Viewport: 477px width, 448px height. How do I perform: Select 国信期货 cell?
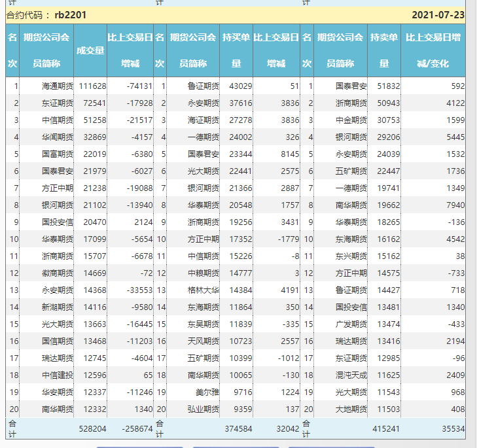point(58,341)
